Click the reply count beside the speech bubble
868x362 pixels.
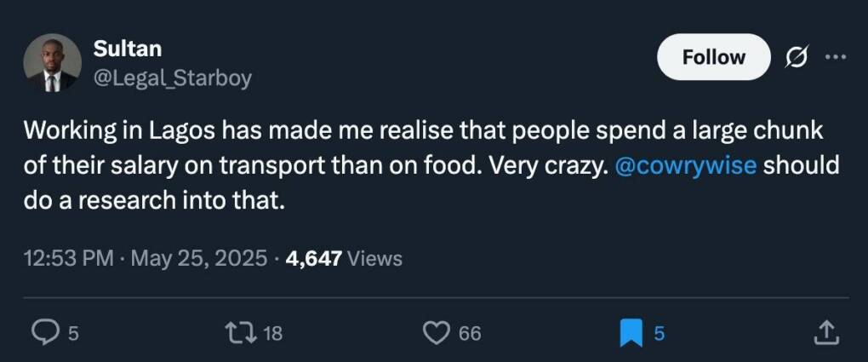[73, 335]
